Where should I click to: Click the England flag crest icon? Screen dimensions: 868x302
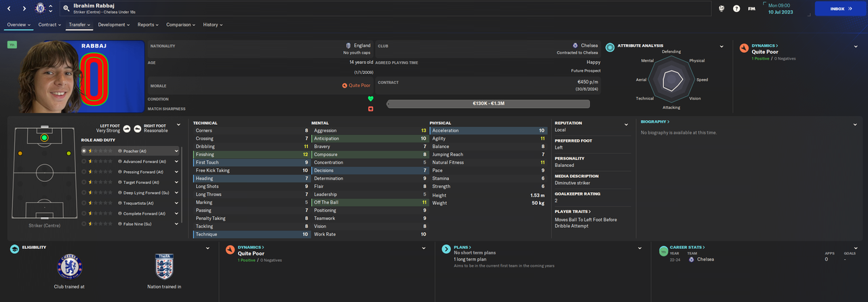click(x=349, y=45)
